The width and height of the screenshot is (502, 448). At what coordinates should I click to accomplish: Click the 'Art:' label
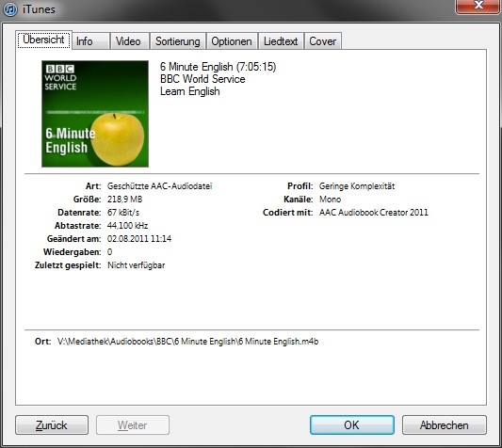point(93,186)
